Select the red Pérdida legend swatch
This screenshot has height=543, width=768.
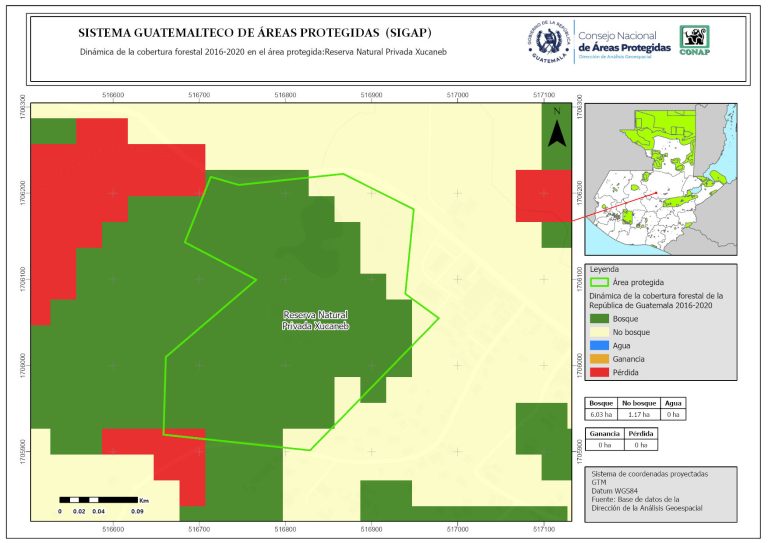pyautogui.click(x=600, y=372)
